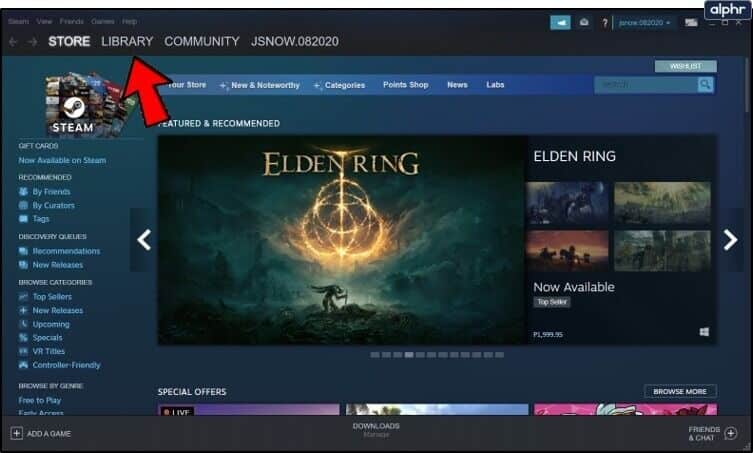
Task: Browse VR Titles category
Action: click(49, 351)
